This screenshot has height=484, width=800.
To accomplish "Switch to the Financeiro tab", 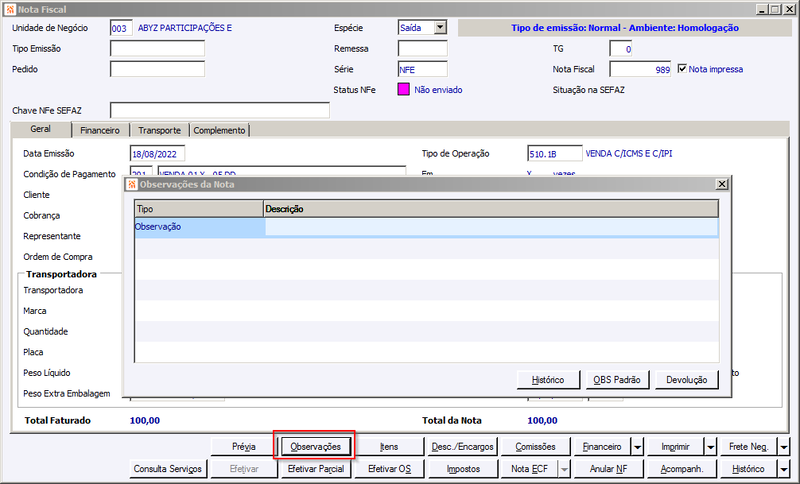I will pos(100,131).
